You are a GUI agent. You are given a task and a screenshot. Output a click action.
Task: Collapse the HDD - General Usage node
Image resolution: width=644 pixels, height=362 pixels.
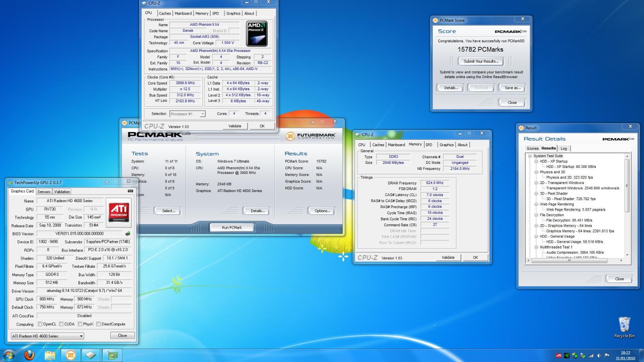[x=537, y=236]
